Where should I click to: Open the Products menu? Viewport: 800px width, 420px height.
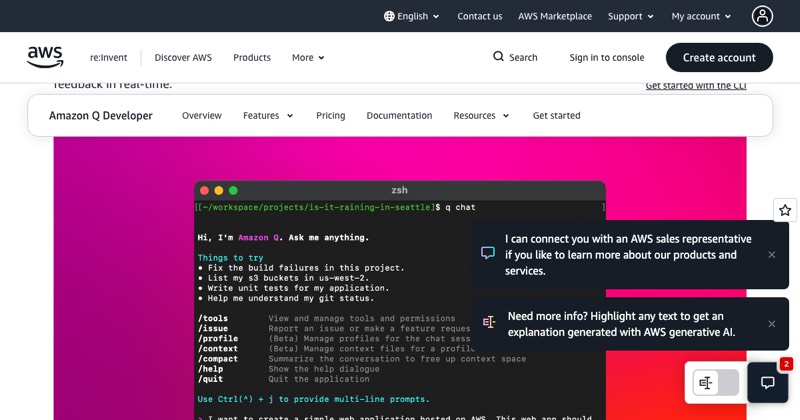(252, 58)
